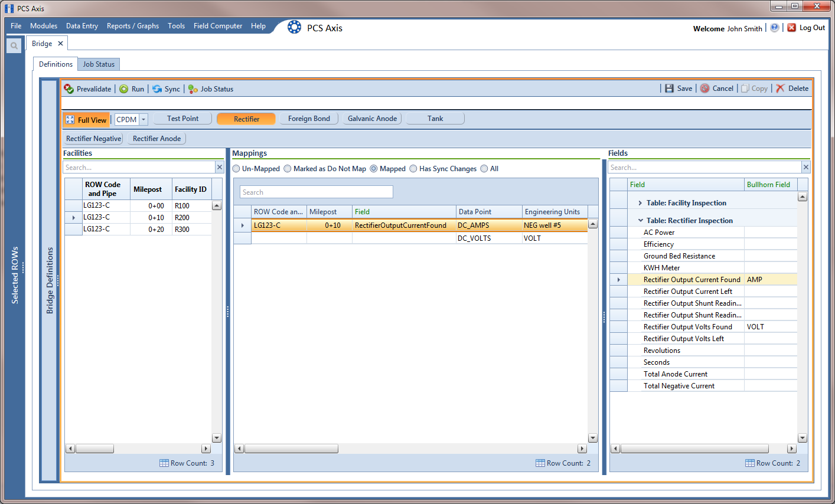Click the green Run icon
Viewport: 835px width, 504px height.
[124, 89]
